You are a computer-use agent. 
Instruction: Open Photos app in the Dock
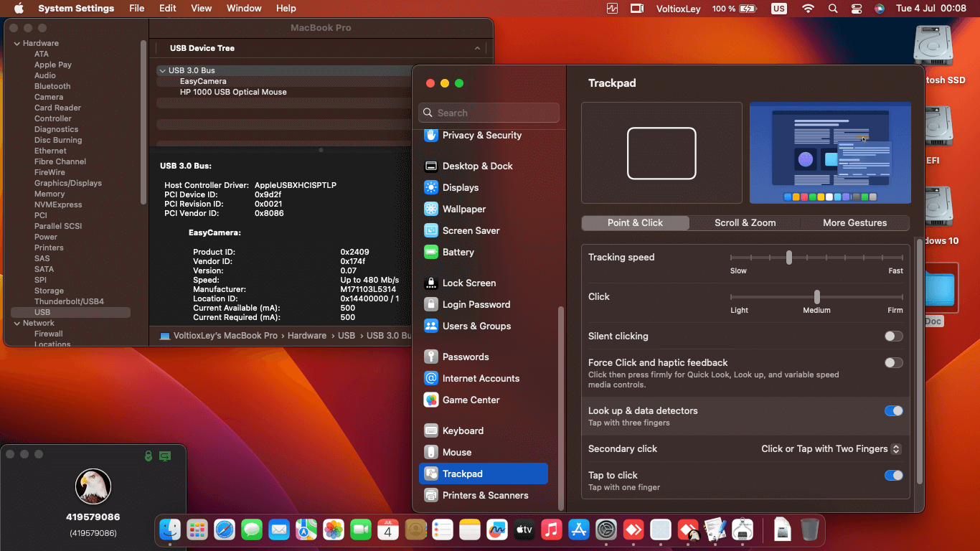[x=334, y=530]
